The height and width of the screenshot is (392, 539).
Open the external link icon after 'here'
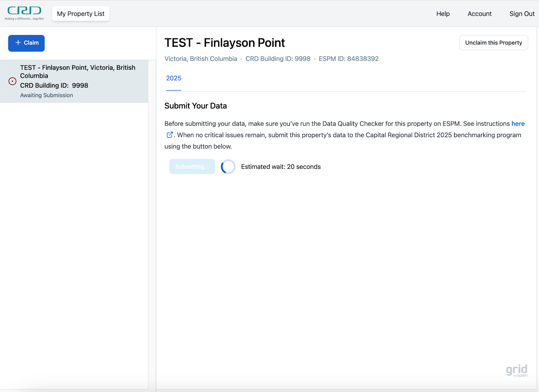(x=170, y=135)
